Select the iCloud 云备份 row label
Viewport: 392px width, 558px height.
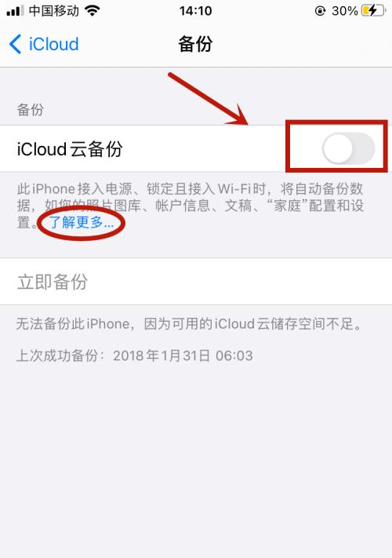(x=70, y=149)
